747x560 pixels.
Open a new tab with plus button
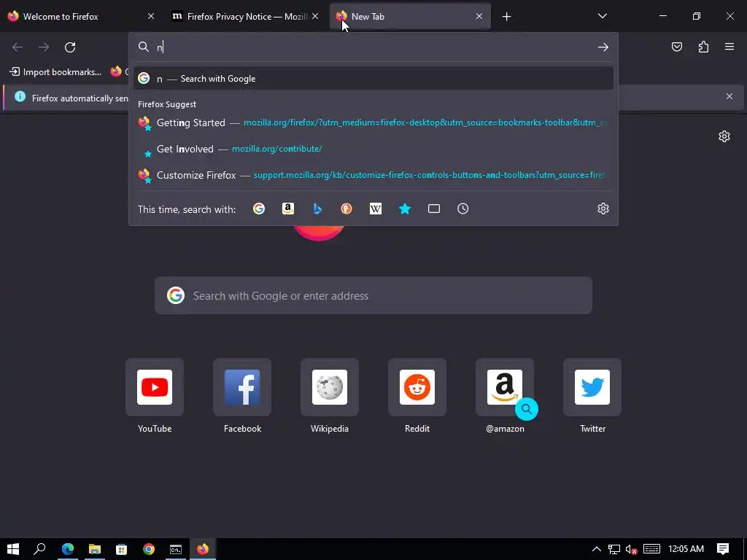coord(506,17)
